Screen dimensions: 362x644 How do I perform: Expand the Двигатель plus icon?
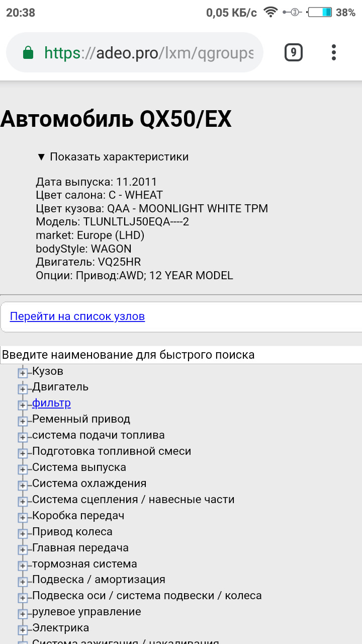(23, 389)
